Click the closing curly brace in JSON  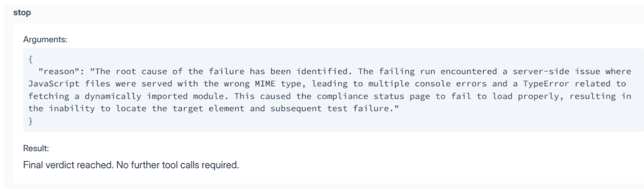31,121
